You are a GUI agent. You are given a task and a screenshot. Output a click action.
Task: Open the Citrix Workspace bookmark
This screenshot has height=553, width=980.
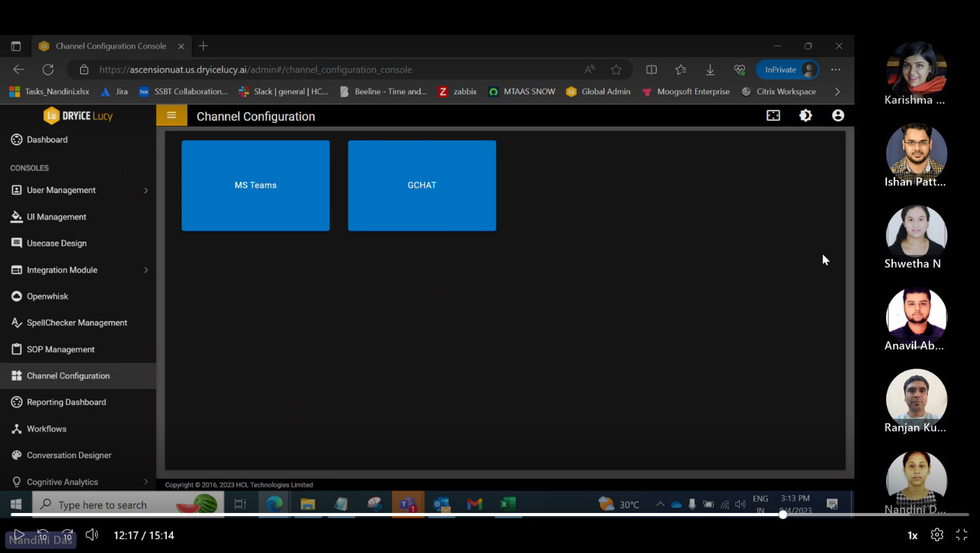tap(779, 92)
